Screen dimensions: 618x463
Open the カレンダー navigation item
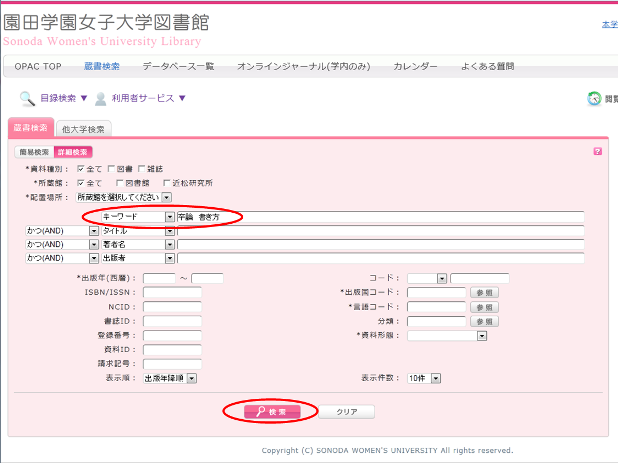click(415, 66)
